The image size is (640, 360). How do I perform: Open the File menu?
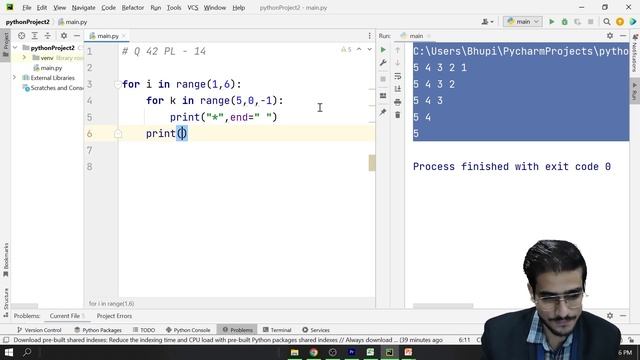coord(27,7)
